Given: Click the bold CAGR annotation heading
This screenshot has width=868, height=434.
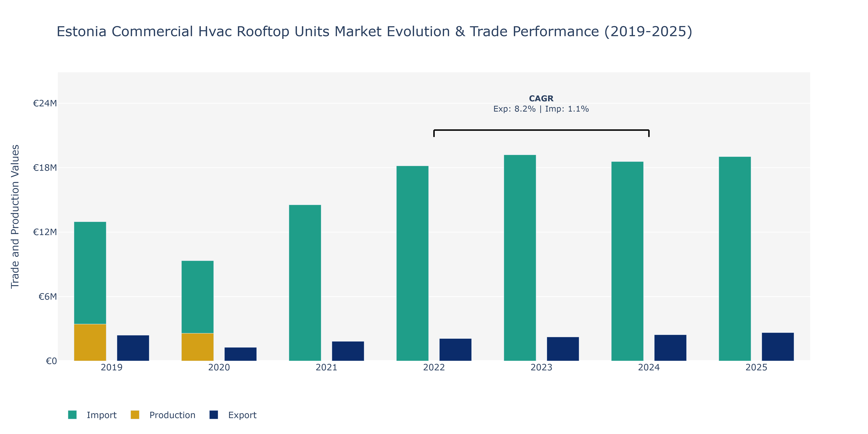Looking at the screenshot, I should (x=541, y=98).
